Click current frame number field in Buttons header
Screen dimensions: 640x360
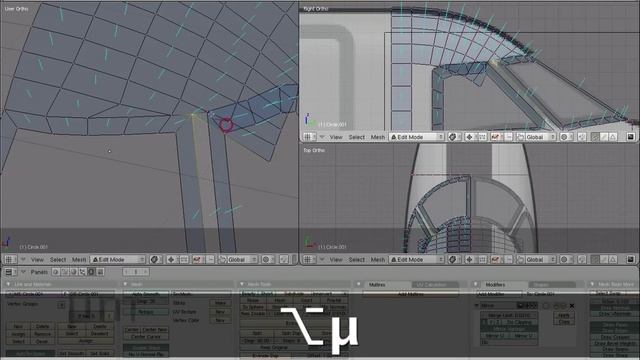[136, 272]
